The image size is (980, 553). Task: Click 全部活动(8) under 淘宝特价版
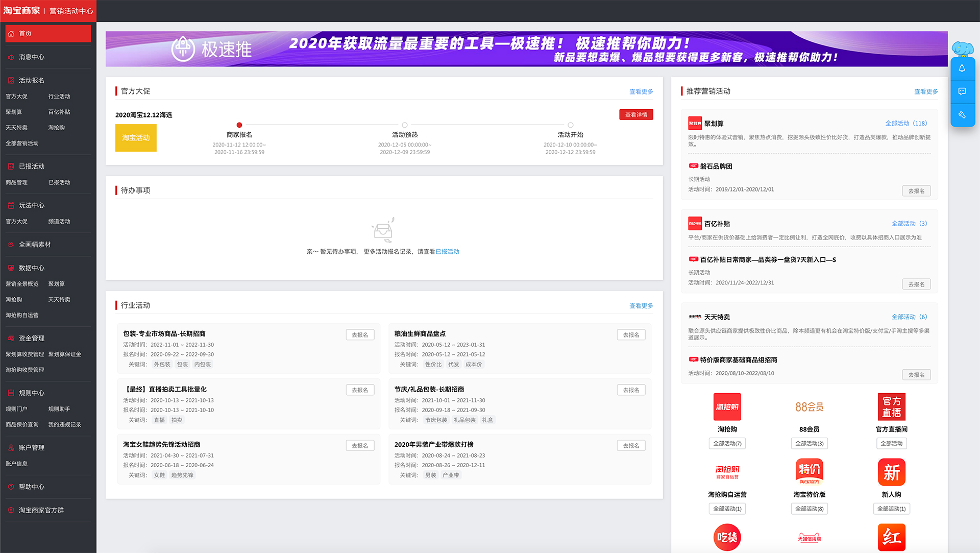810,509
